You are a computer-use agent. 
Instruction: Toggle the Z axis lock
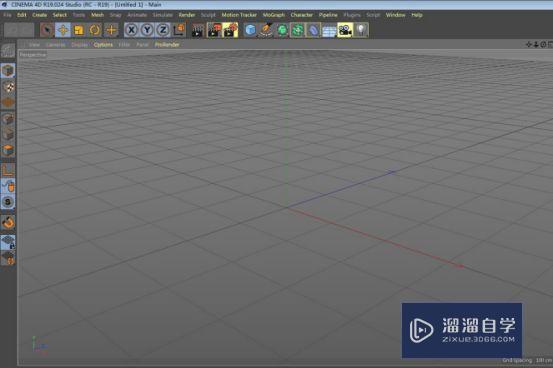pyautogui.click(x=163, y=30)
